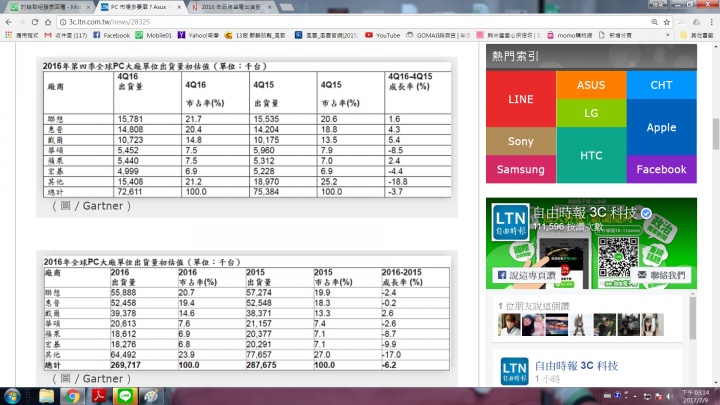720x405 pixels.
Task: Open the Windows Start menu
Action: point(12,396)
